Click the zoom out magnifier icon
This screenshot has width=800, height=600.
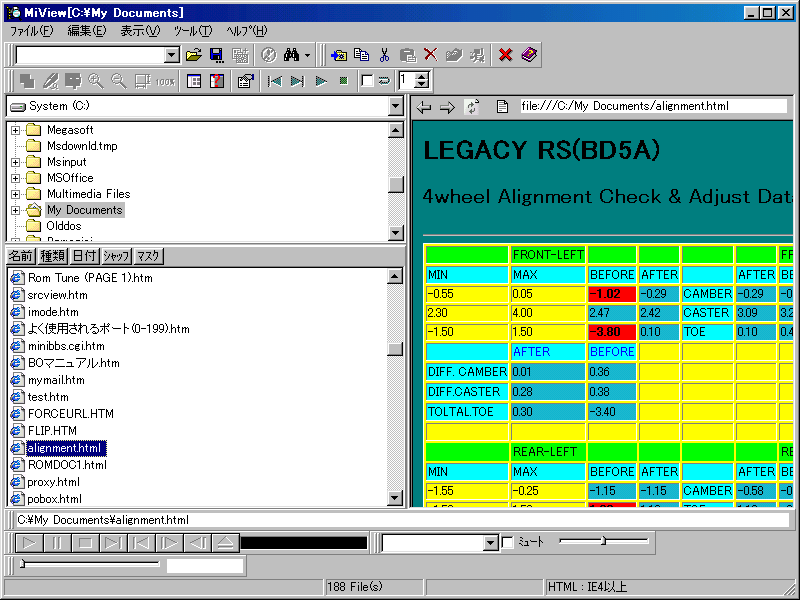(118, 81)
